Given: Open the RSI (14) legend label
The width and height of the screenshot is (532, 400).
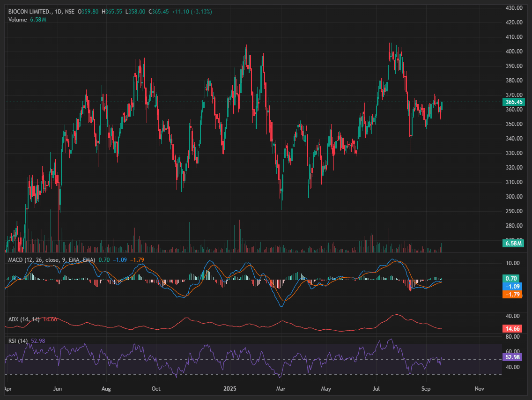Looking at the screenshot, I should [18, 341].
